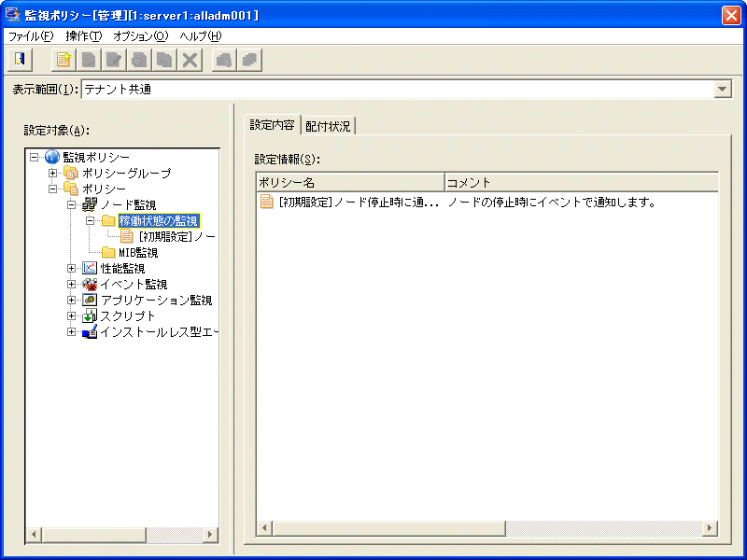The width and height of the screenshot is (747, 560).
Task: Click tree pane horizontal scrollbar thumb
Action: pyautogui.click(x=93, y=534)
